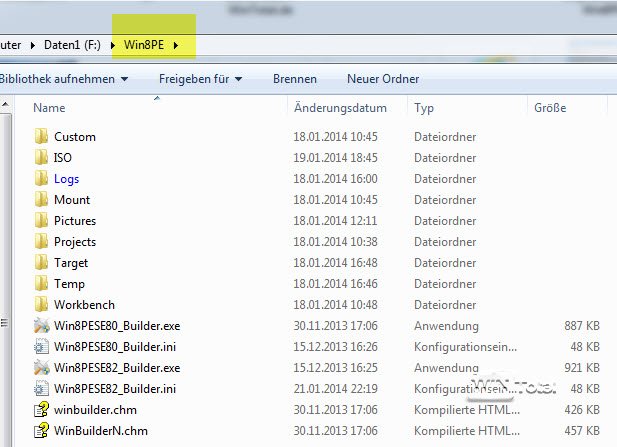Select the Win8PESE82_Builder.ini settings file icon
This screenshot has height=447, width=617.
42,389
